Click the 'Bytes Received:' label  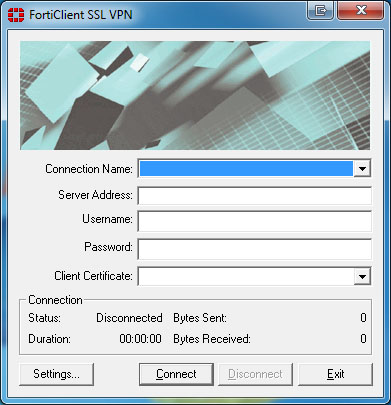(212, 339)
